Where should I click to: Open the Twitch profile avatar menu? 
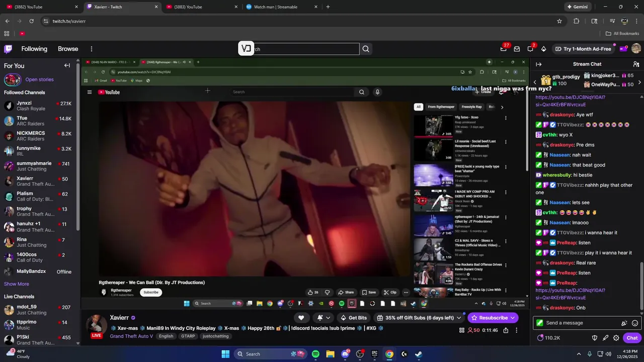coord(636,49)
